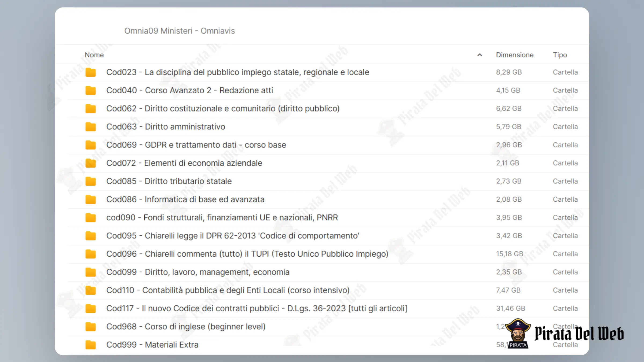Open Cod069 GDPR e trattamento dati

(x=196, y=145)
